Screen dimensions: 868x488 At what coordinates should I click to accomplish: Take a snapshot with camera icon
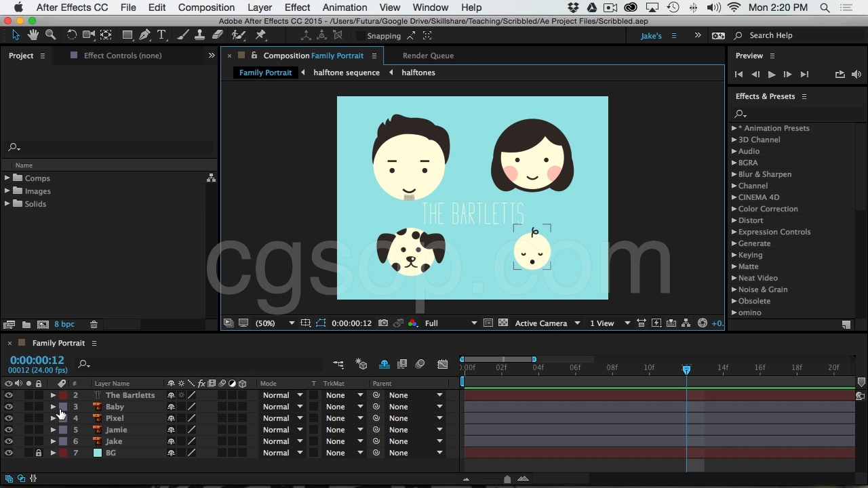click(383, 323)
